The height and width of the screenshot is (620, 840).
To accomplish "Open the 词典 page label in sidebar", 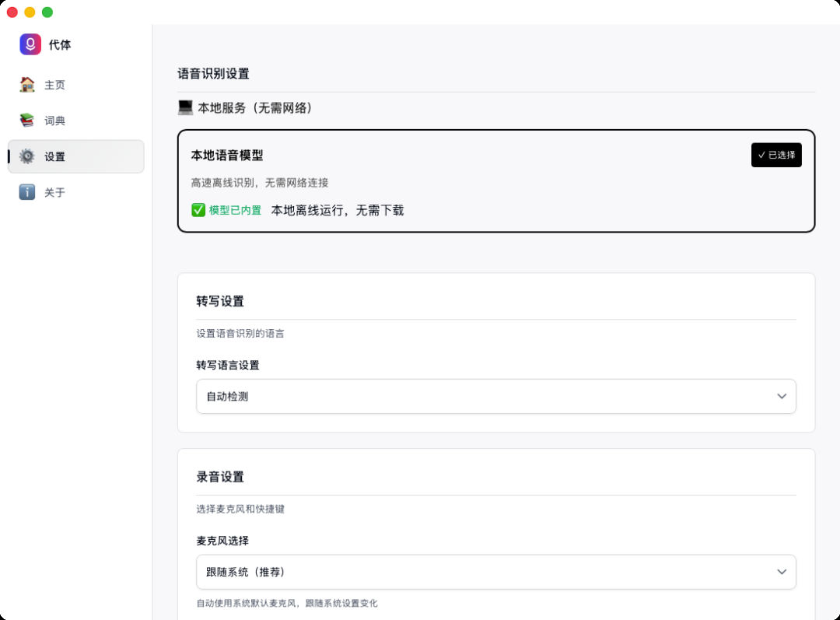I will 55,121.
